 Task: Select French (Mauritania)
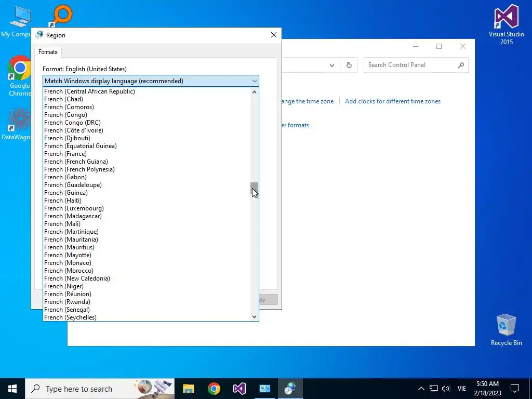147,240
